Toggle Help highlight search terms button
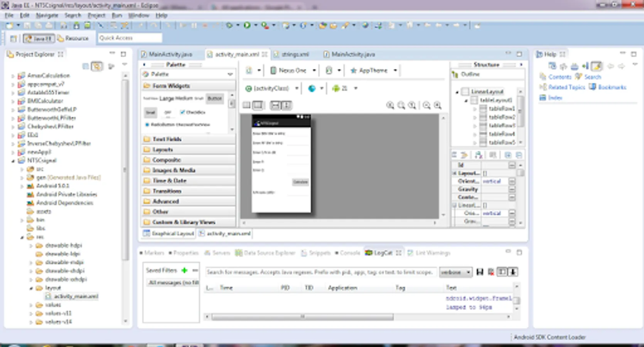This screenshot has height=347, width=644. coord(597,66)
